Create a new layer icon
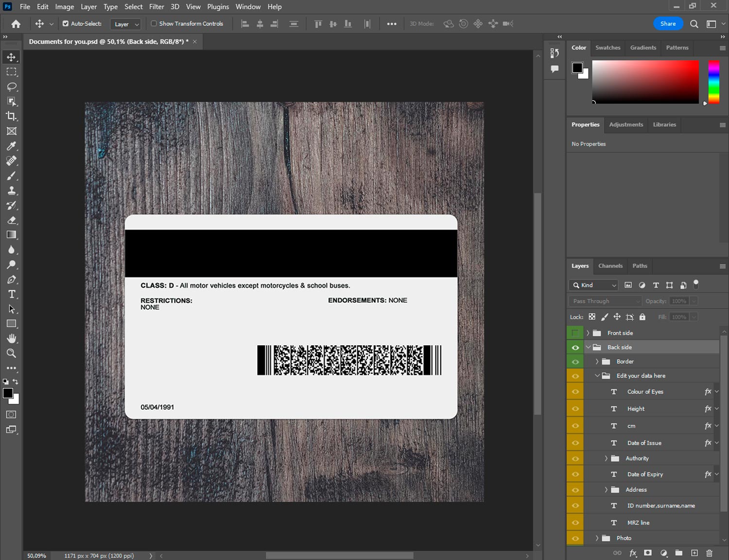This screenshot has height=560, width=729. click(694, 553)
